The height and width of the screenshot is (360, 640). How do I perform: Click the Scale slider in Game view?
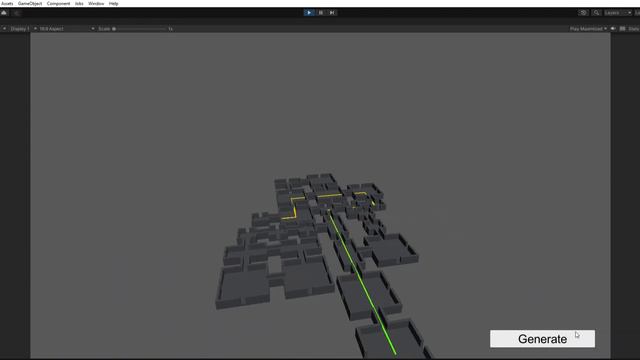[140, 29]
